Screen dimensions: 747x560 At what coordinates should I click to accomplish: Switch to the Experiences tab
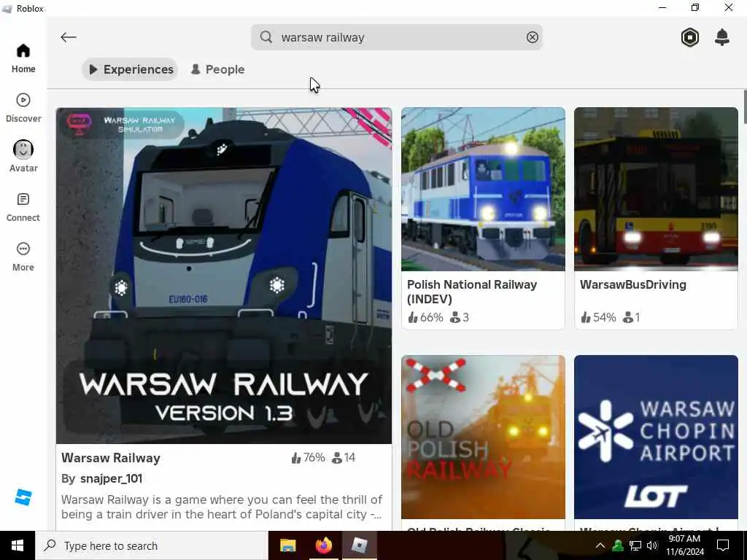click(x=130, y=69)
